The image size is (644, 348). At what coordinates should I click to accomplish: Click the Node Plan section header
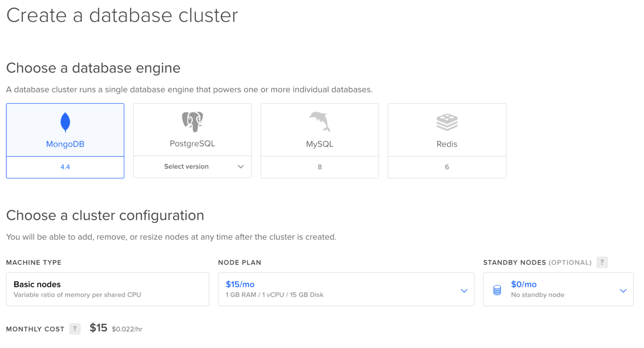[240, 262]
